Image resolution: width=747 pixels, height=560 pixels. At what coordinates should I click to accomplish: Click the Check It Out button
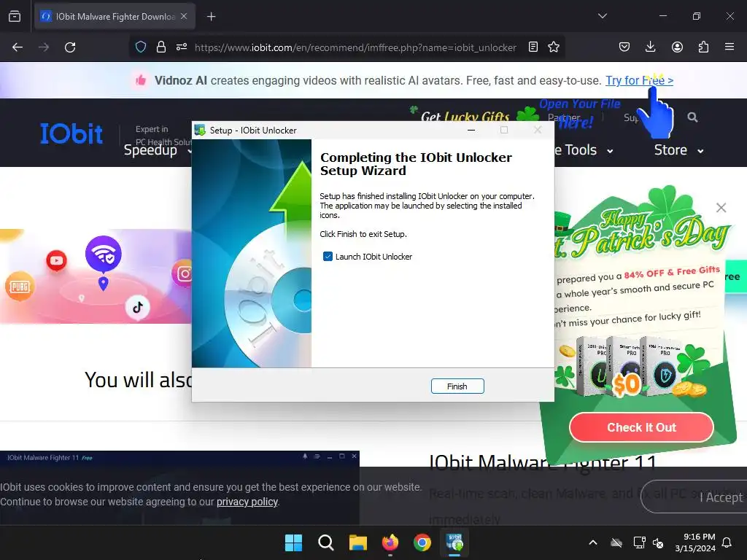tap(641, 427)
